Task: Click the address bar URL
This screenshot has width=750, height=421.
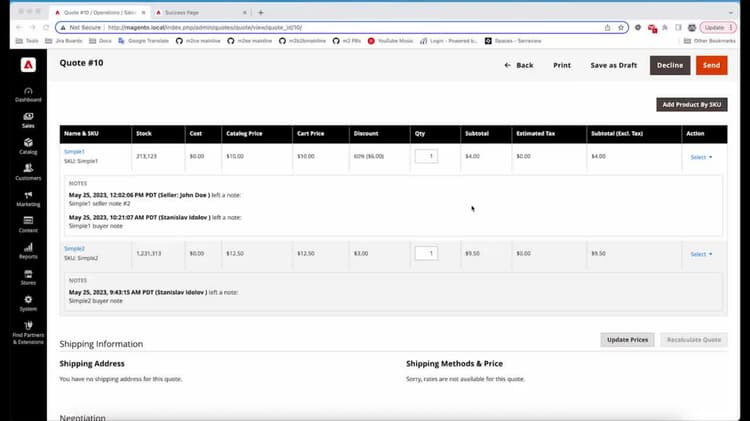Action: [x=205, y=28]
